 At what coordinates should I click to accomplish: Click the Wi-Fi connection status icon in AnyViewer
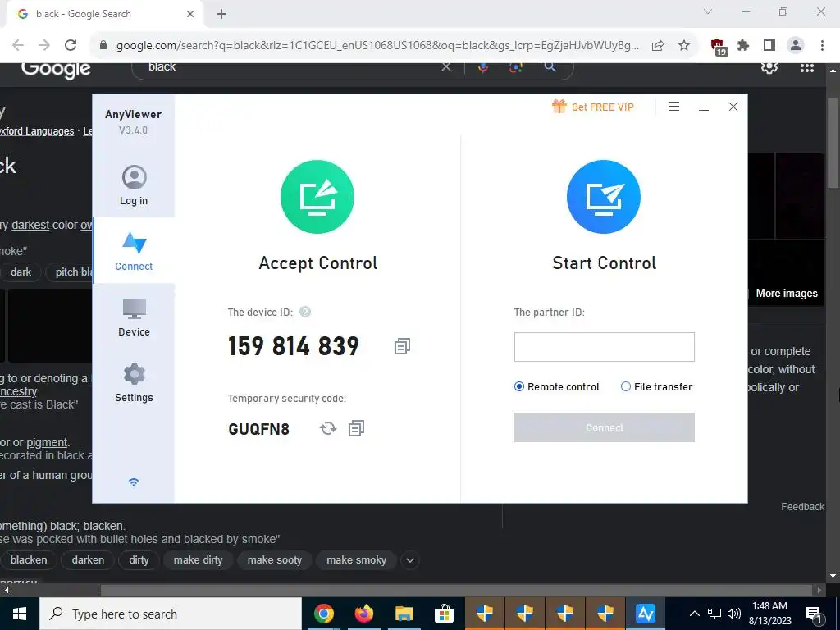click(x=134, y=482)
